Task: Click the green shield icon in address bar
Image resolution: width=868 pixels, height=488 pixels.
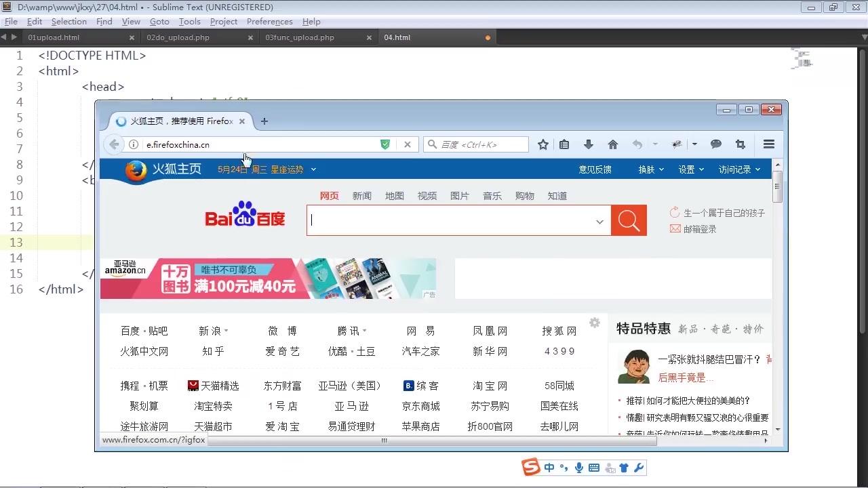Action: pos(385,144)
